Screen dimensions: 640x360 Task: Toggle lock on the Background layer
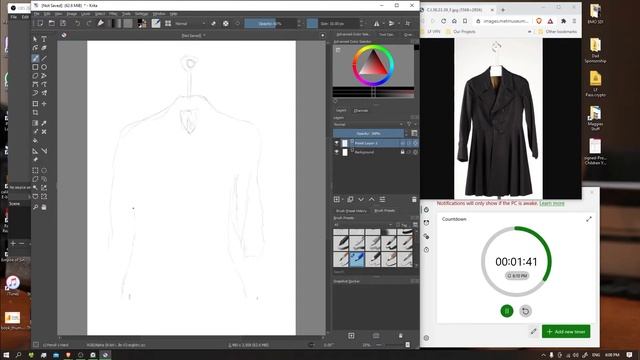pyautogui.click(x=402, y=152)
